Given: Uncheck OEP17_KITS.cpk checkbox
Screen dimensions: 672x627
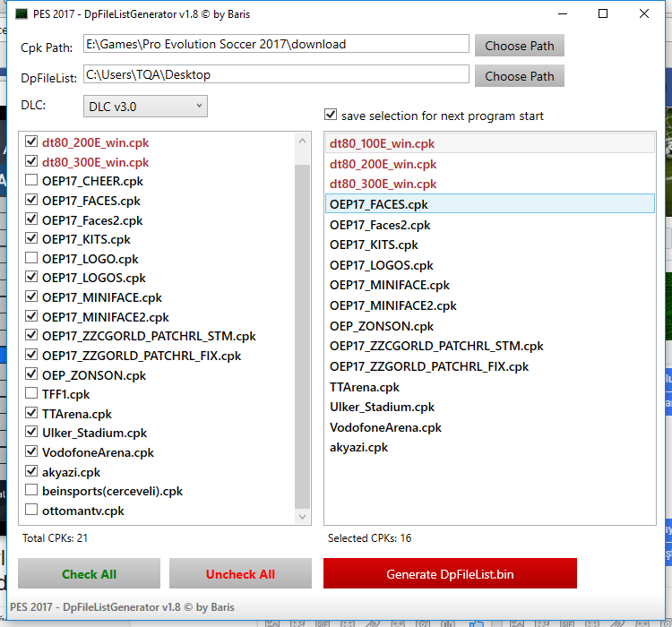Looking at the screenshot, I should [31, 238].
